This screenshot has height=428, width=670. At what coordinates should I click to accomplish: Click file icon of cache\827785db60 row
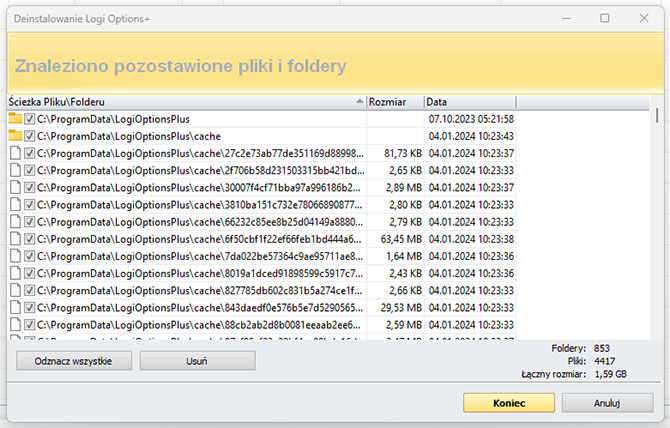[x=15, y=290]
